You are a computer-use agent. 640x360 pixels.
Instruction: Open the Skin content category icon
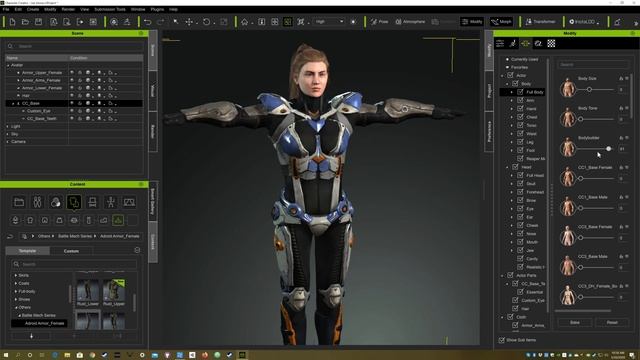click(56, 202)
